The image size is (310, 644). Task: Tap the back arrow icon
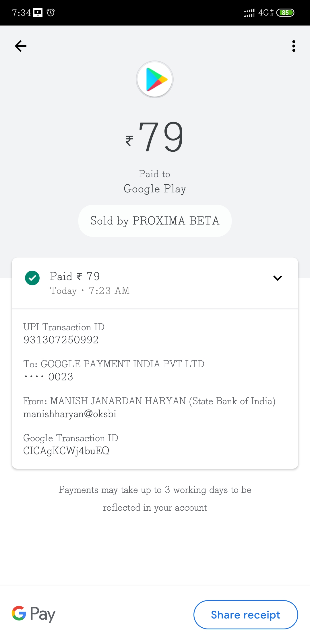coord(21,46)
